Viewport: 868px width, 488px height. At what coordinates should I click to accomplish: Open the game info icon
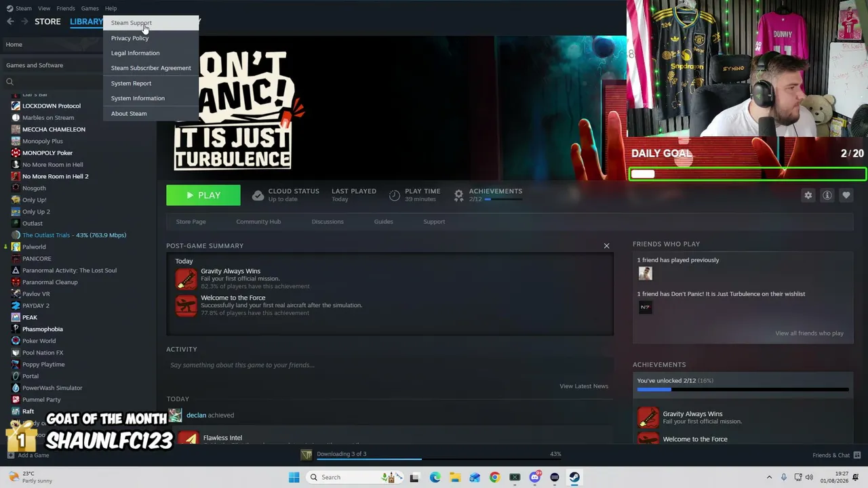[x=827, y=195]
